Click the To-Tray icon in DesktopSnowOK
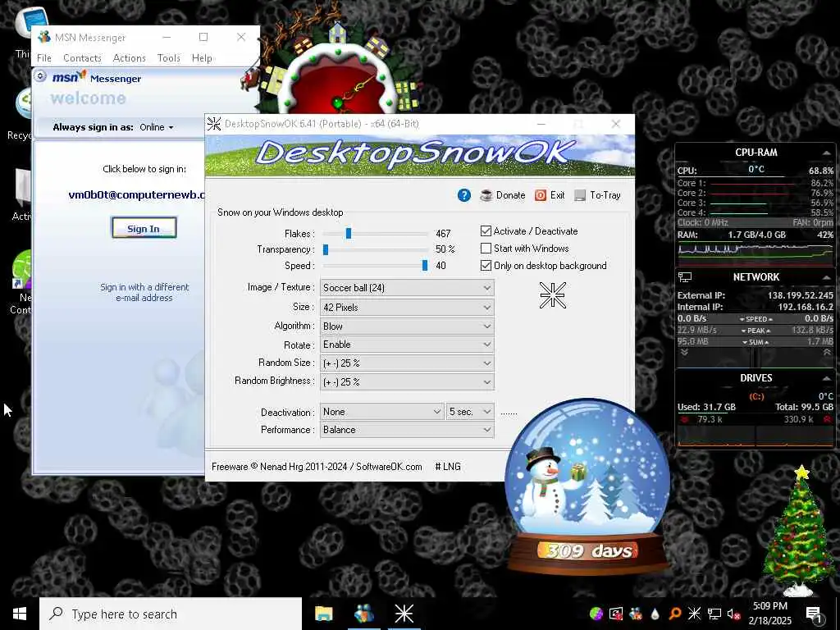The height and width of the screenshot is (630, 840). pos(580,195)
